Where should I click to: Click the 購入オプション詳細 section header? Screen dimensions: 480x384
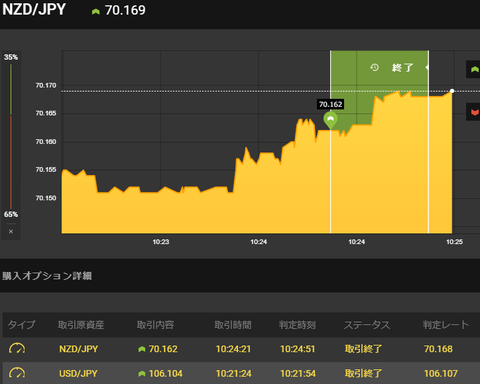(x=47, y=276)
